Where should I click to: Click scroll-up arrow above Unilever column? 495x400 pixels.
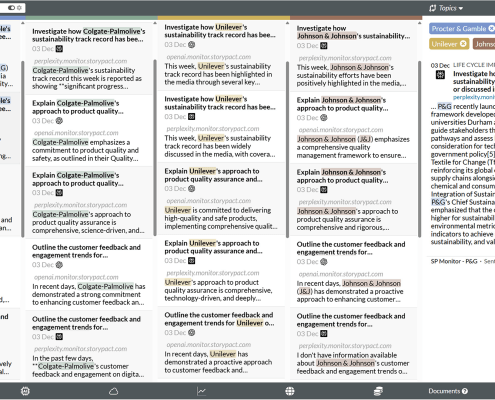coord(155,23)
